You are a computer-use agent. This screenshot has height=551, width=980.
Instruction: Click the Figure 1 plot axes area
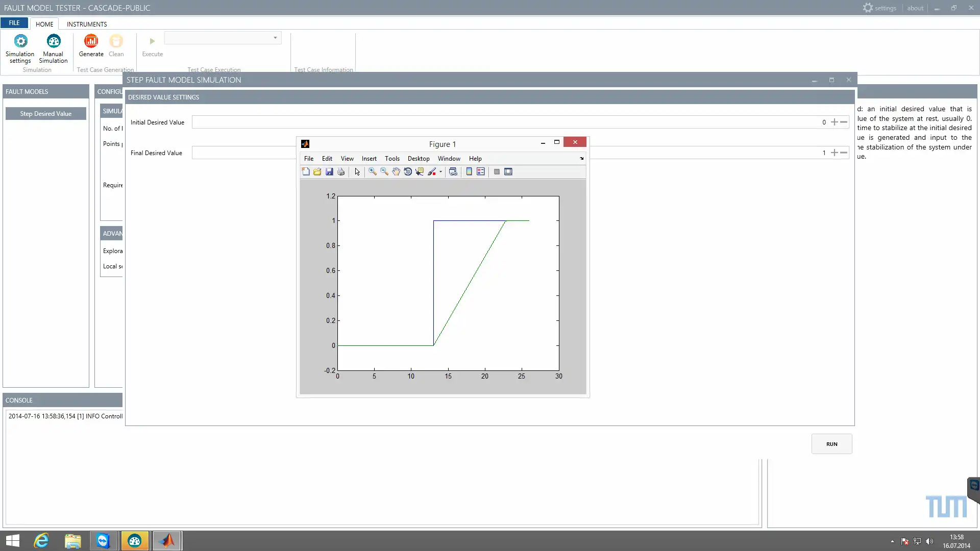[x=448, y=283]
